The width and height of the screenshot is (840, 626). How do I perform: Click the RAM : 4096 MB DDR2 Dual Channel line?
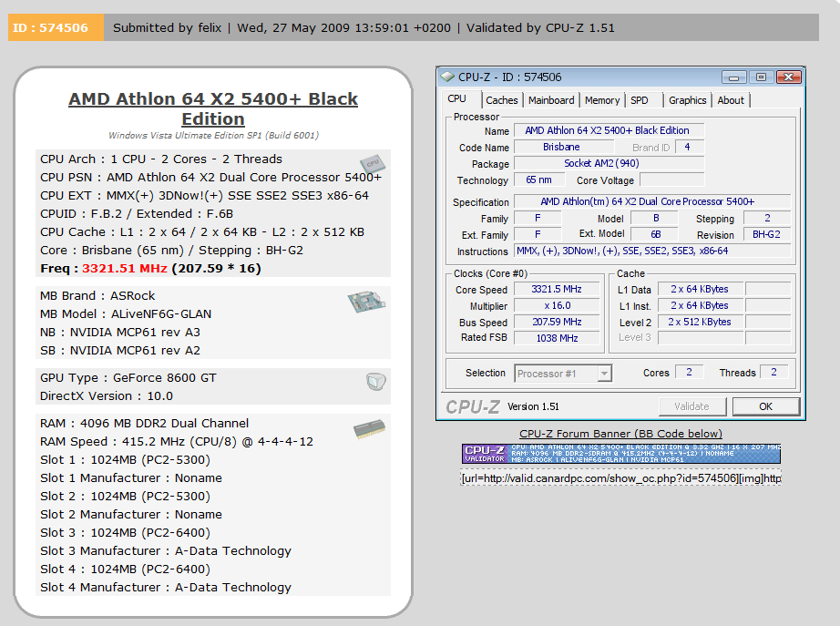point(145,424)
